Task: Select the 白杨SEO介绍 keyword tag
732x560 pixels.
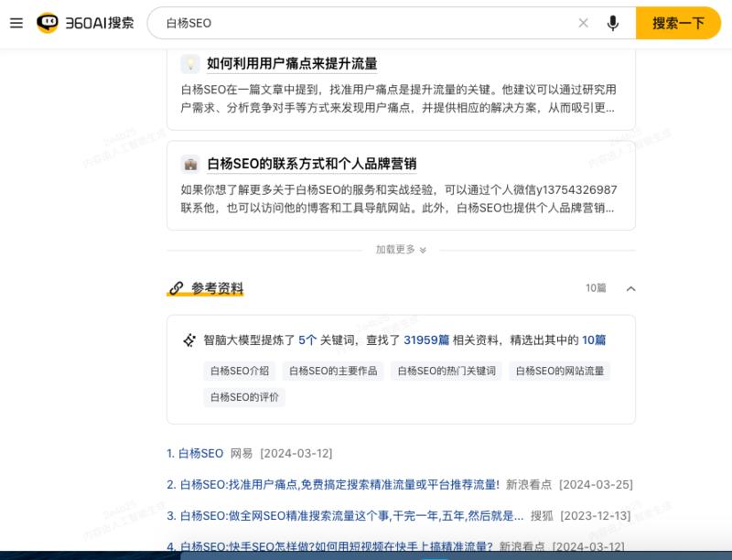Action: [240, 371]
